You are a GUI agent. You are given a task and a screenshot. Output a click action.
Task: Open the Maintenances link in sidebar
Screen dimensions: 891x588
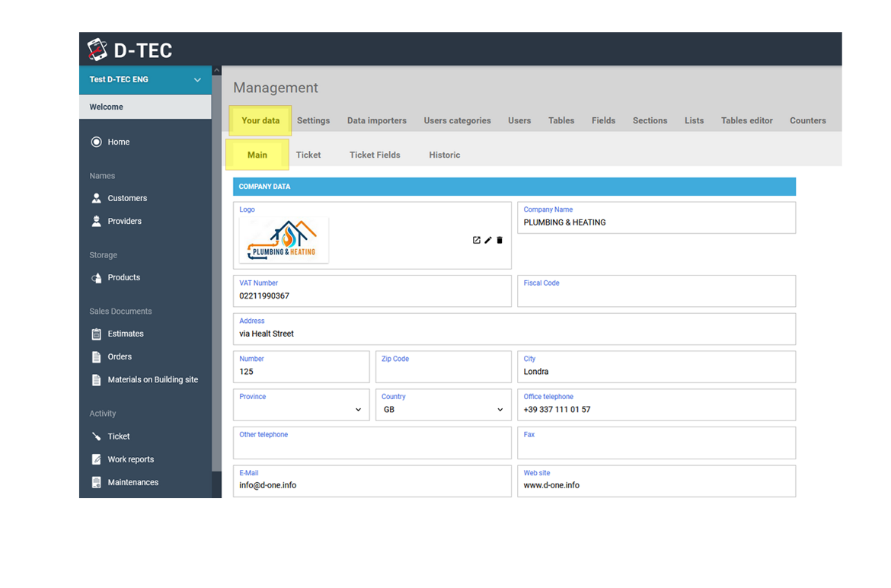coord(133,482)
